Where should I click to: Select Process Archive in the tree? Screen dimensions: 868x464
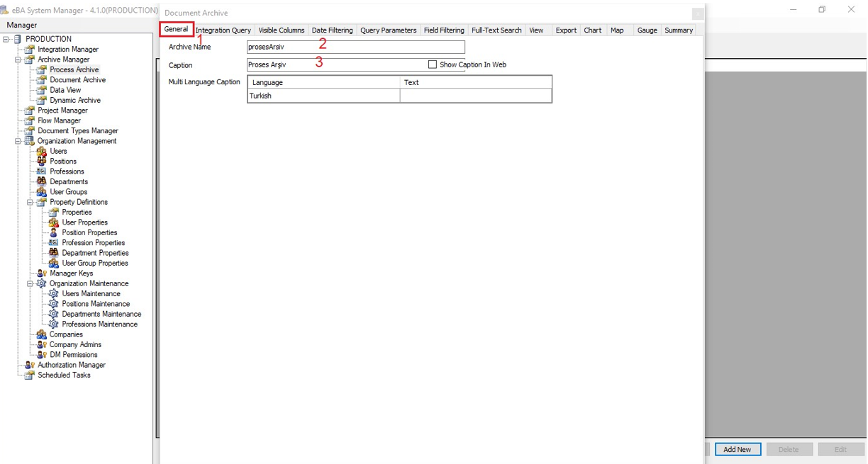click(74, 70)
